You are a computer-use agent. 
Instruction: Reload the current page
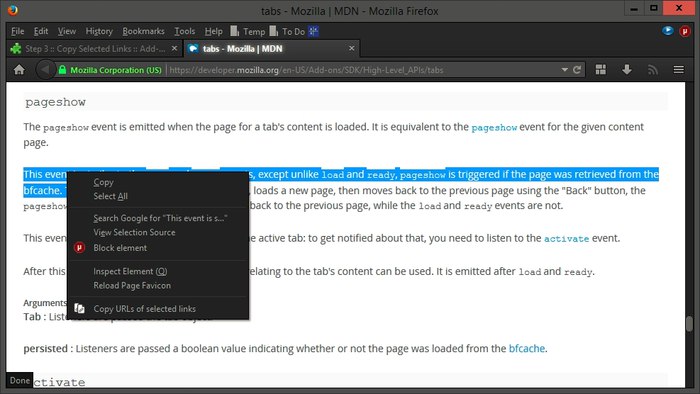(577, 70)
